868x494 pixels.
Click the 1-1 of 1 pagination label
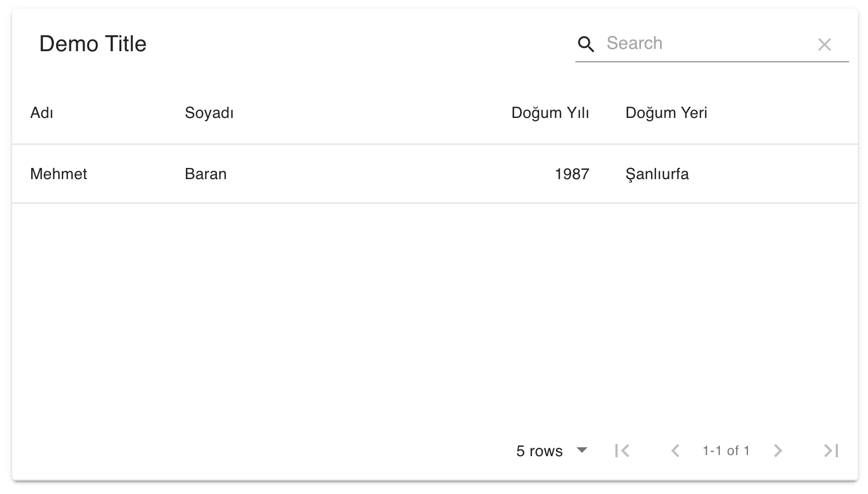coord(726,451)
